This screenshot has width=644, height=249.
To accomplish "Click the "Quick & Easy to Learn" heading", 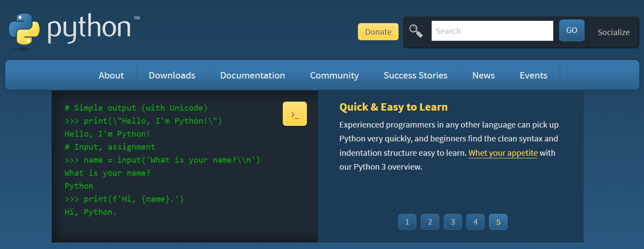I will 393,107.
